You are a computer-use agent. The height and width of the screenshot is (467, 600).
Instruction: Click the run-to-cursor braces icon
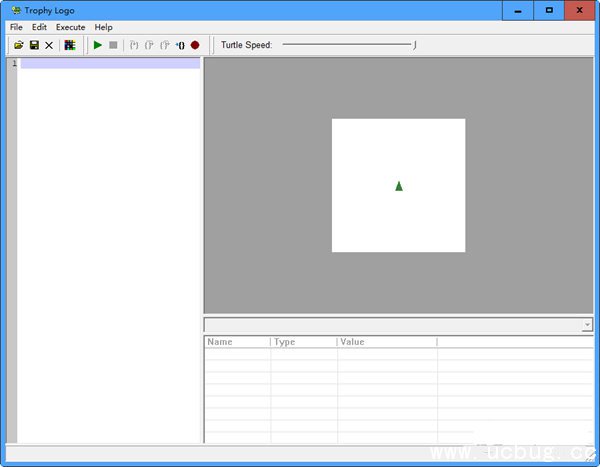[x=180, y=45]
